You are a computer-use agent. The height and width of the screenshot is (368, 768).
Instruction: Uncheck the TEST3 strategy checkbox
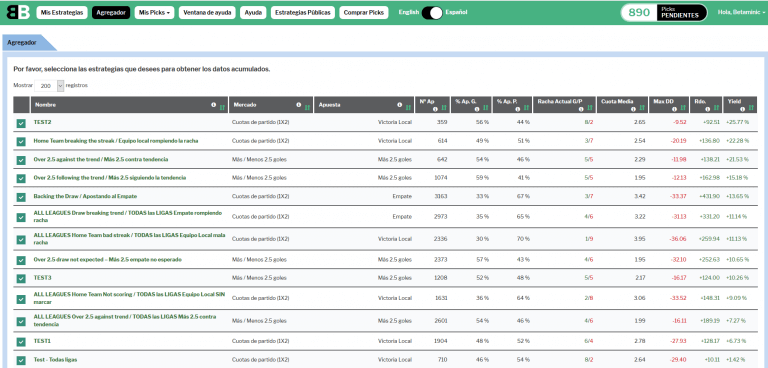tap(21, 278)
